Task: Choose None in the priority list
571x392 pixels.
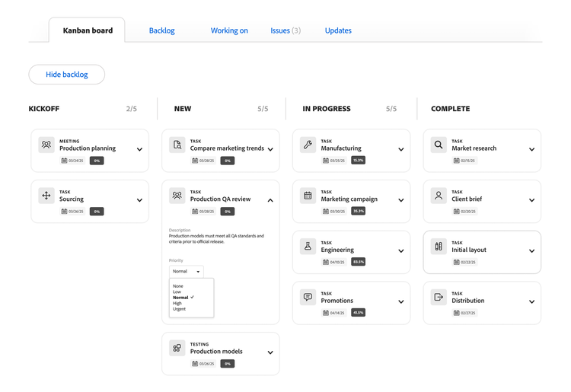Action: (178, 286)
